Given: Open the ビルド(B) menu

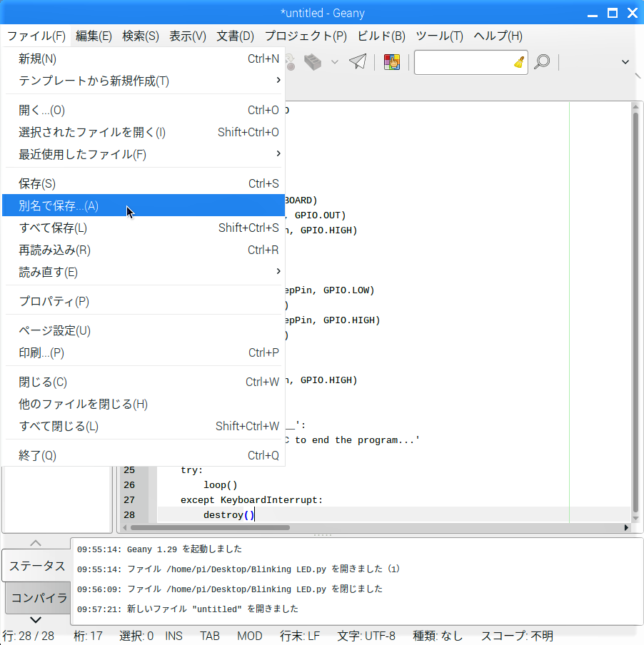Looking at the screenshot, I should point(381,36).
